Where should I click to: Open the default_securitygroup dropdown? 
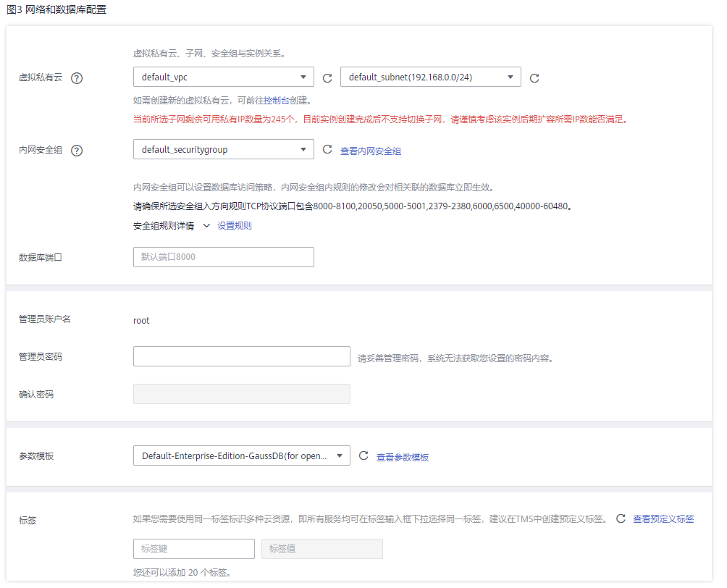[x=224, y=149]
